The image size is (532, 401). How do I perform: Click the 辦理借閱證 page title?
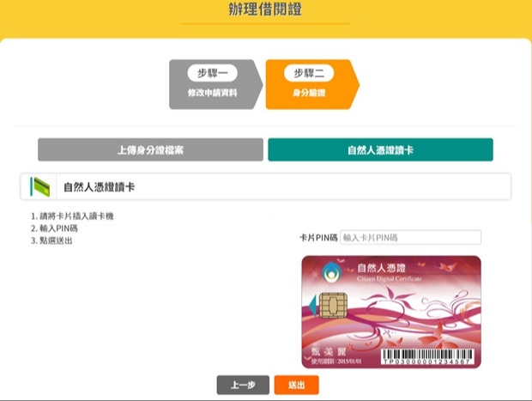pos(265,10)
